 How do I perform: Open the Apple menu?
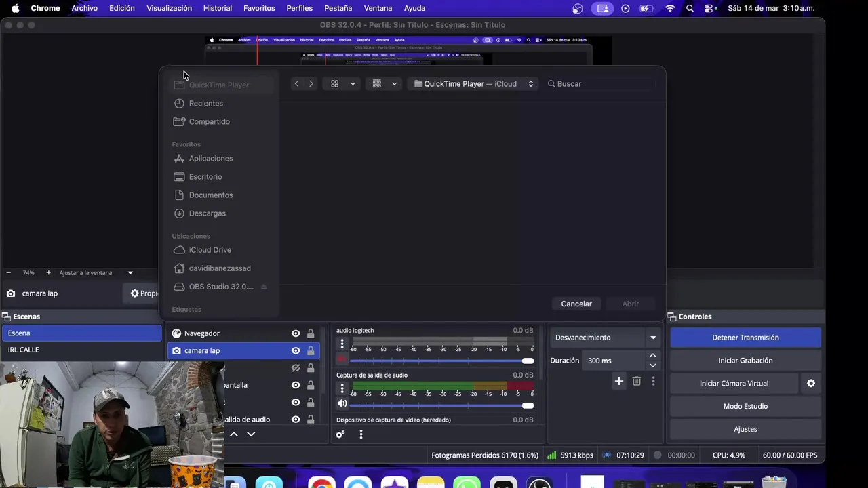(x=15, y=8)
